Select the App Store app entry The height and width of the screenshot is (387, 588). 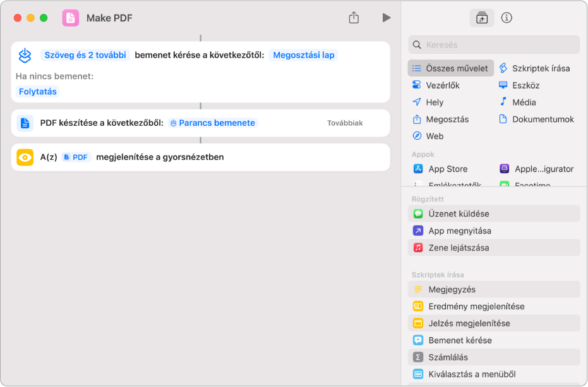[x=448, y=169]
